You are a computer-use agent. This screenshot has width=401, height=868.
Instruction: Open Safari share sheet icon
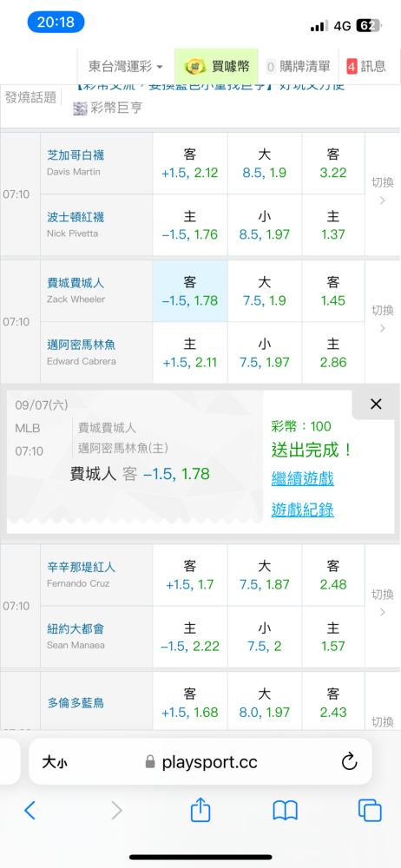[x=200, y=809]
